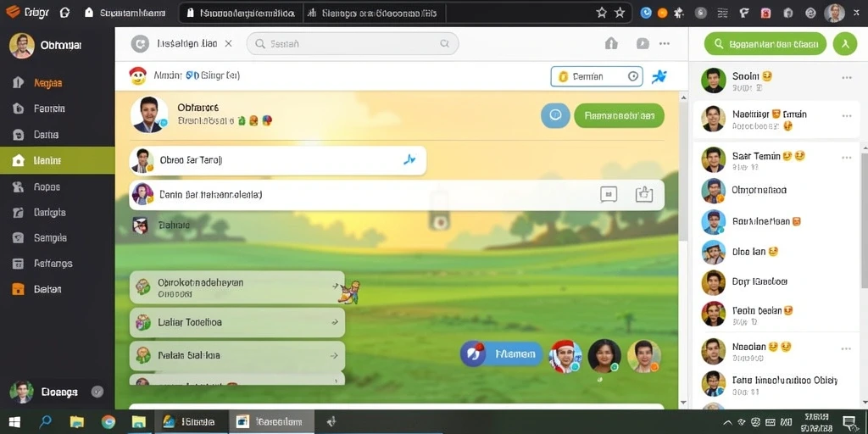Click the gray circle icon left of Lisaaldign Lieo
The height and width of the screenshot is (434, 868).
point(140,44)
